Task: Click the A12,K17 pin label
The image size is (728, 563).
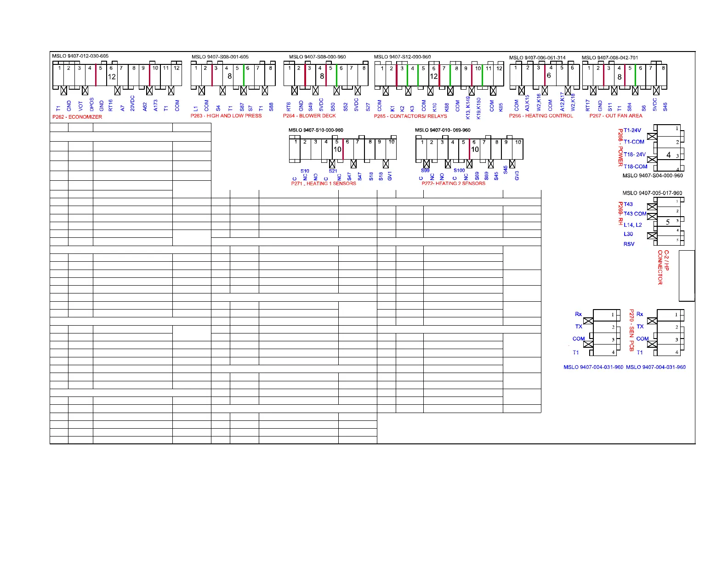Action: [562, 102]
